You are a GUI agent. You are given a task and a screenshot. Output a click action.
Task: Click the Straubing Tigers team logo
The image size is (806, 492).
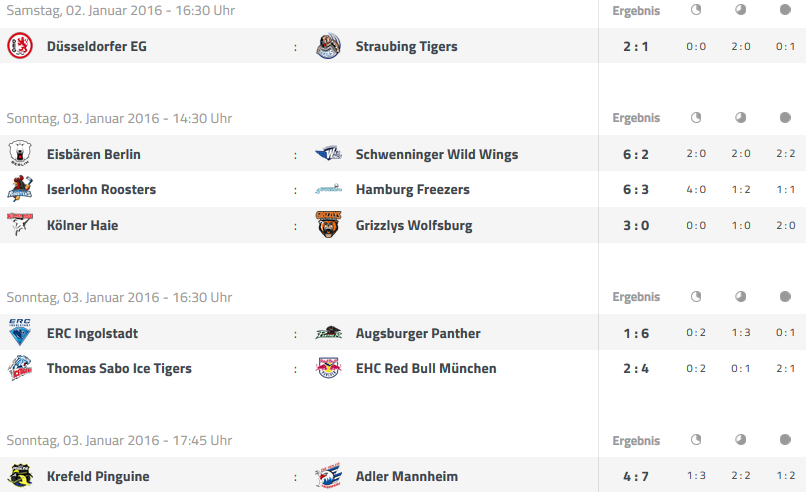[x=328, y=46]
